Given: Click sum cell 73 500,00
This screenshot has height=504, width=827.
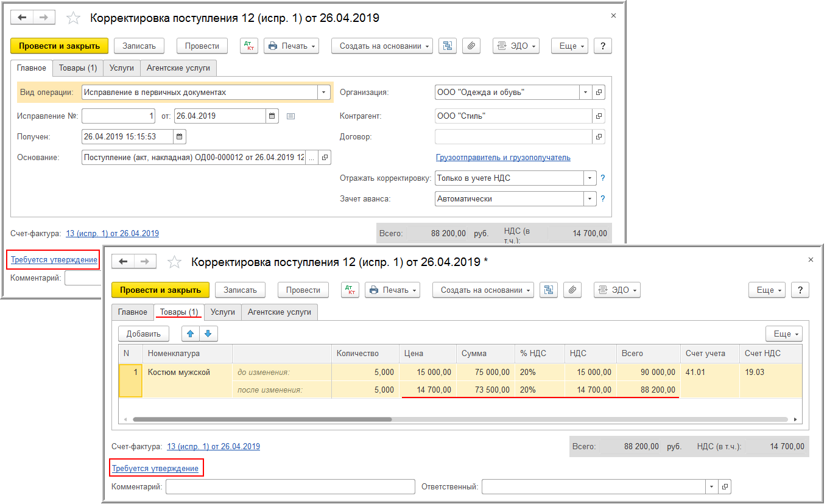Looking at the screenshot, I should 485,390.
